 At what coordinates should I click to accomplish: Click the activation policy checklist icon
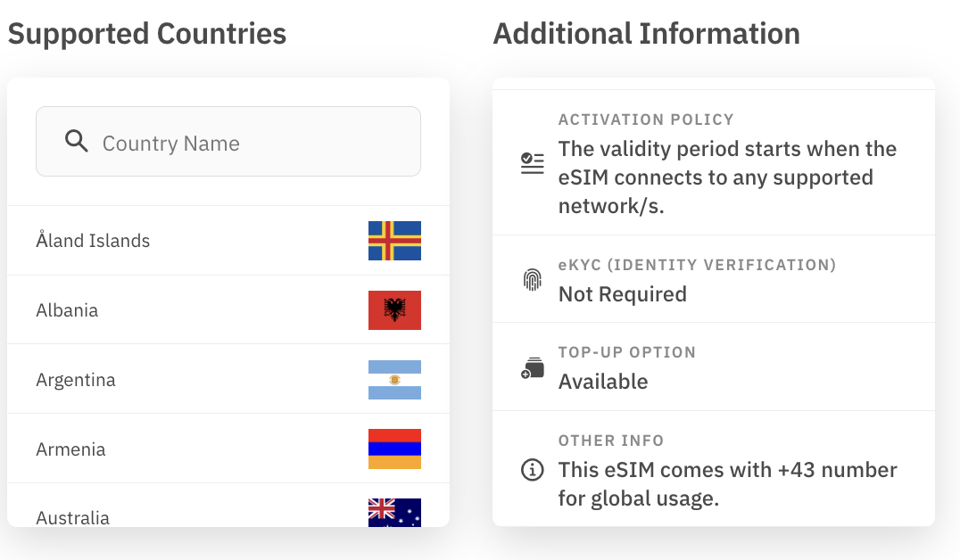(532, 163)
